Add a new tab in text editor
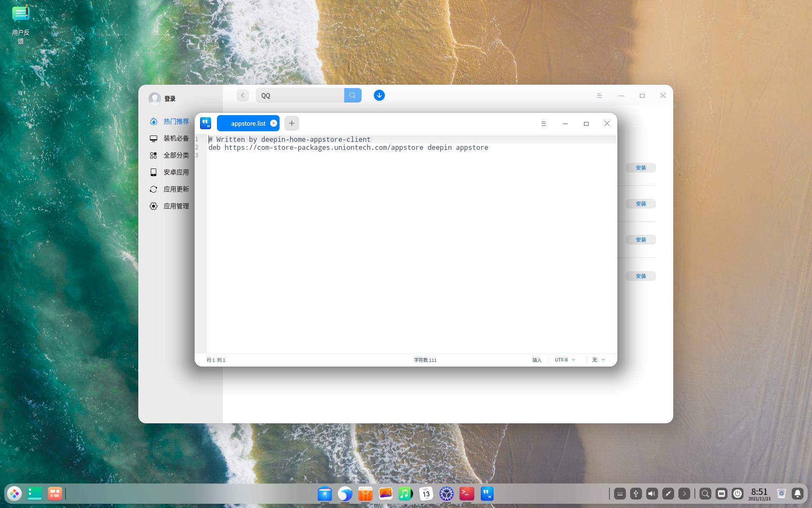This screenshot has height=508, width=812. tap(291, 123)
